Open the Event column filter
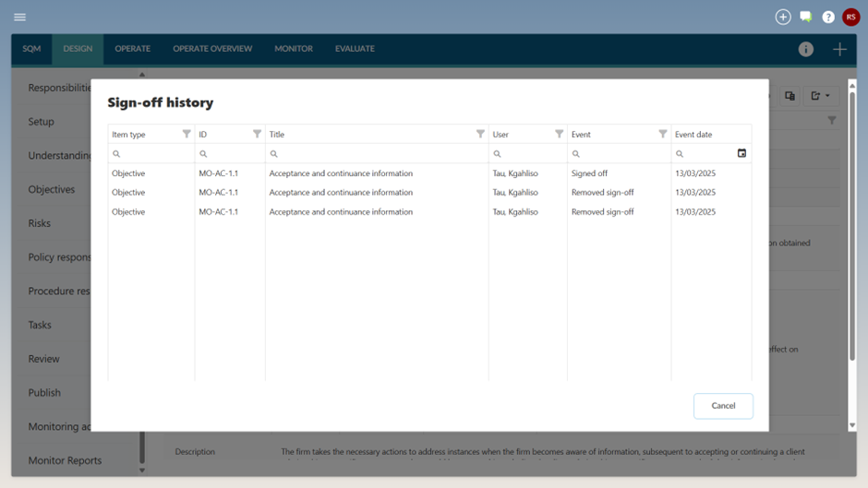The height and width of the screenshot is (488, 868). pyautogui.click(x=662, y=134)
